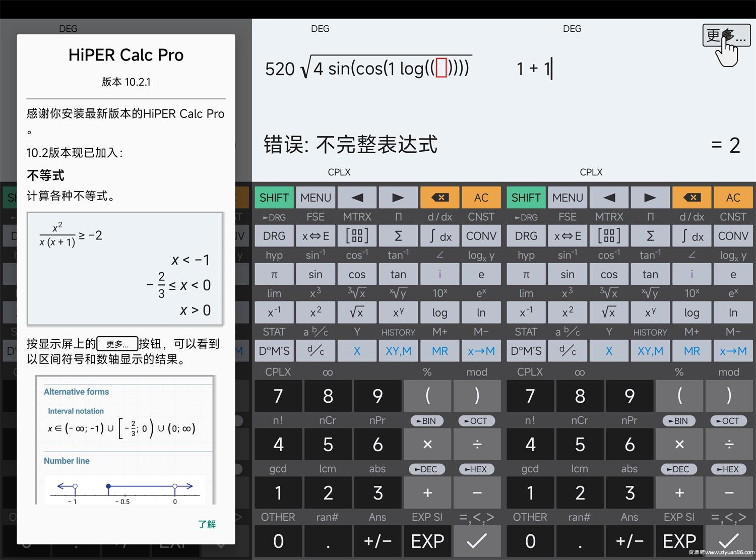Tap the Number line graphic in dialog
This screenshot has height=560, width=756.
pos(125,489)
